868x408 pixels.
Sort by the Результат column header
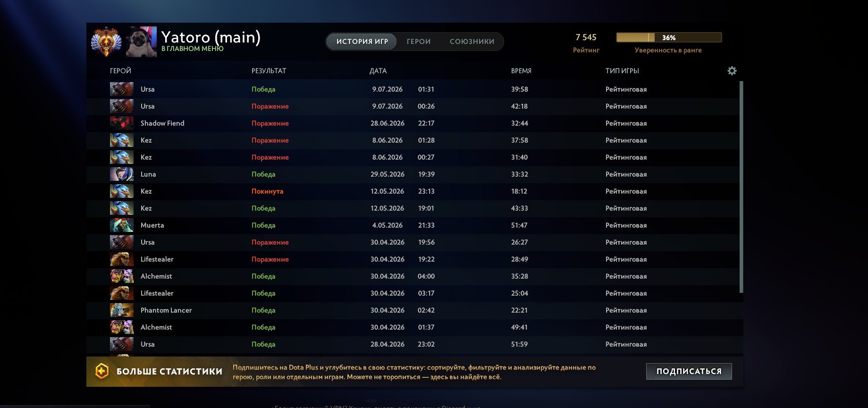pyautogui.click(x=269, y=71)
